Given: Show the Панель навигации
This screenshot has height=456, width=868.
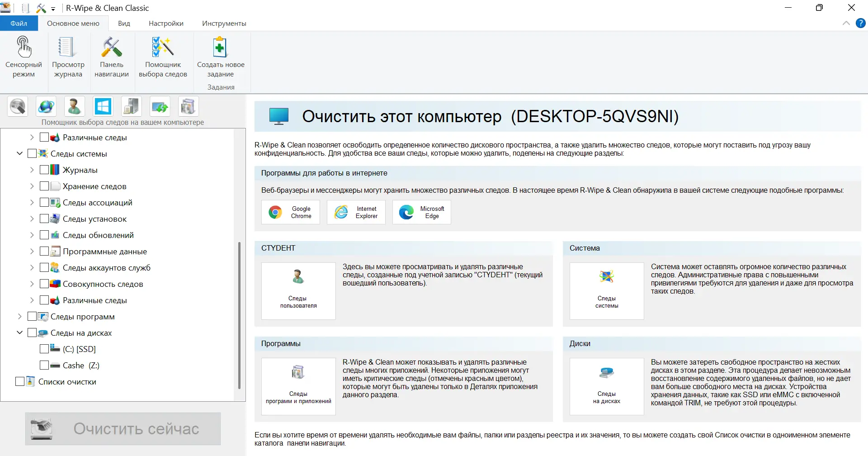Looking at the screenshot, I should tap(111, 57).
